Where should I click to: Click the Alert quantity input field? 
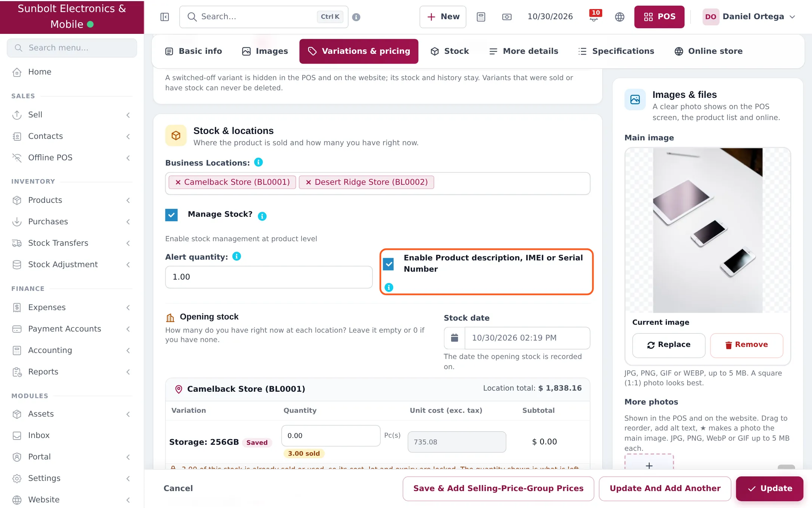[269, 277]
